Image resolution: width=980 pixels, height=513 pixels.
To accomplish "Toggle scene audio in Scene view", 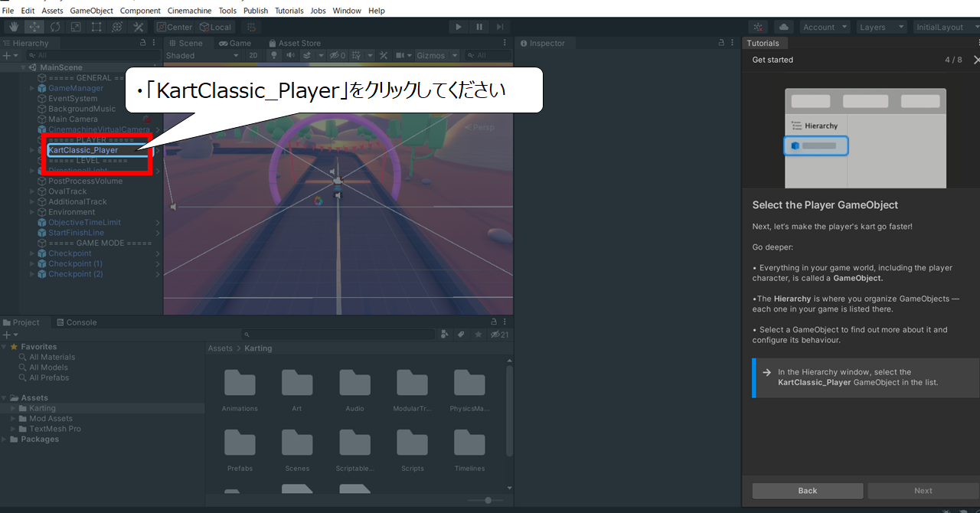I will click(x=291, y=55).
